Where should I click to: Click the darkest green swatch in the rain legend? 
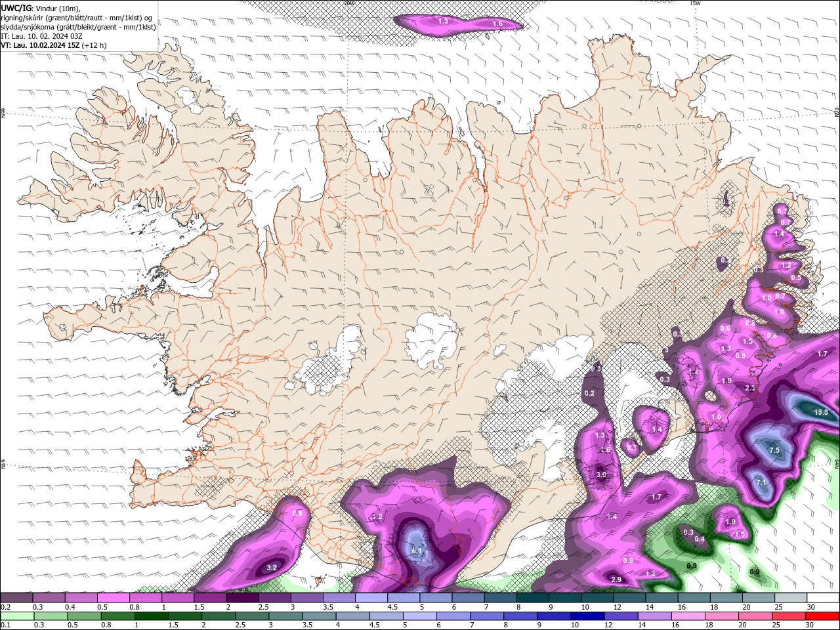[x=150, y=616]
